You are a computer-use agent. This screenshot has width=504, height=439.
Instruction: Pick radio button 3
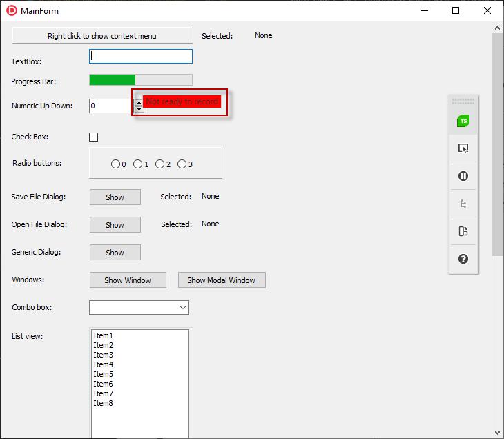coord(182,164)
